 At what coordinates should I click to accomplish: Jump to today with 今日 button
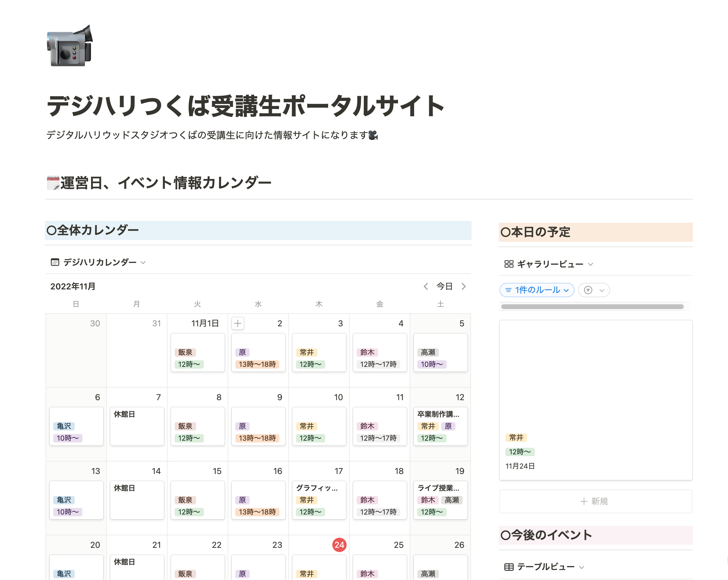444,286
